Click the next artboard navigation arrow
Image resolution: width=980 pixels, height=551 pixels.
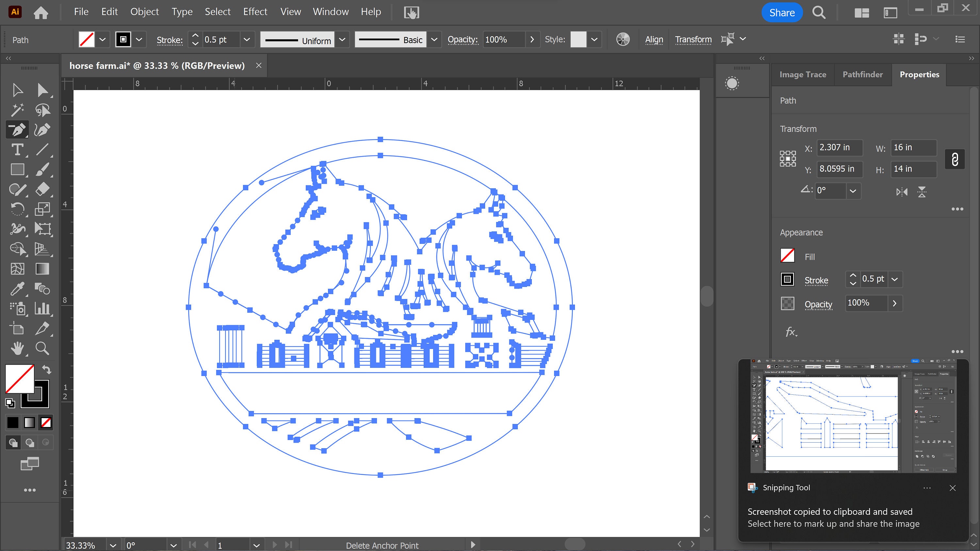(x=274, y=544)
